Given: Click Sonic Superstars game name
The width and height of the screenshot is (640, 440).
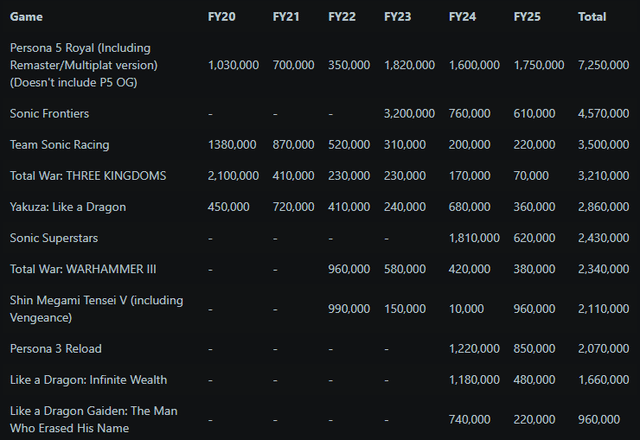Looking at the screenshot, I should (54, 238).
